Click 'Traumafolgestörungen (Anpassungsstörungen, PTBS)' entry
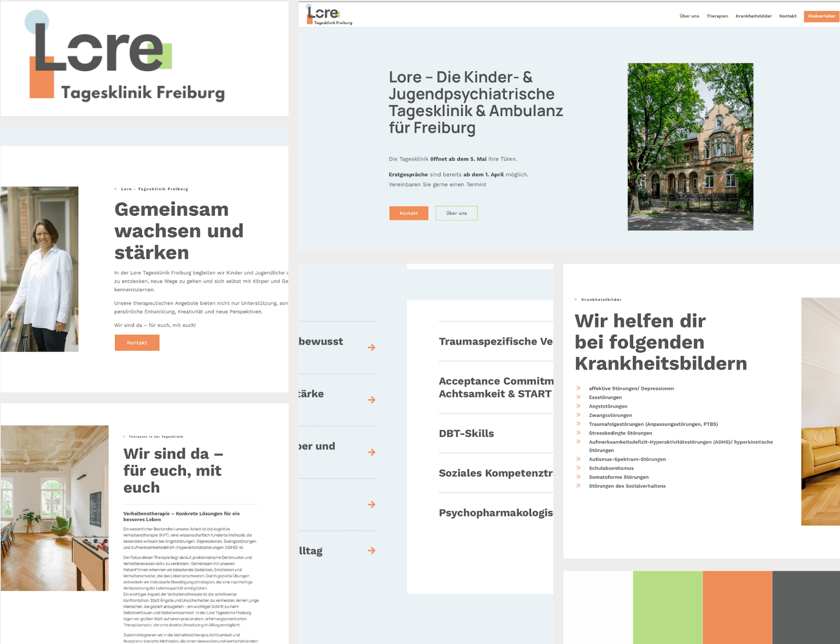840x644 pixels. 653,424
